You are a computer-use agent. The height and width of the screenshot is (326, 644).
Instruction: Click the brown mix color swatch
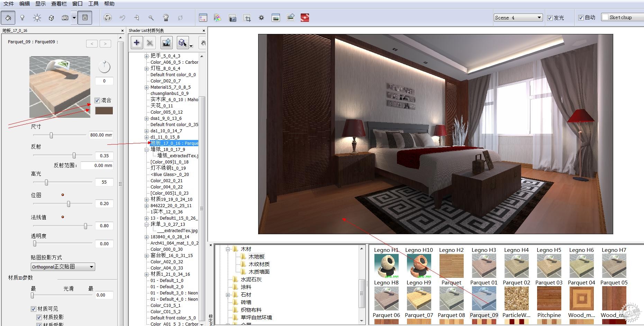coord(104,111)
